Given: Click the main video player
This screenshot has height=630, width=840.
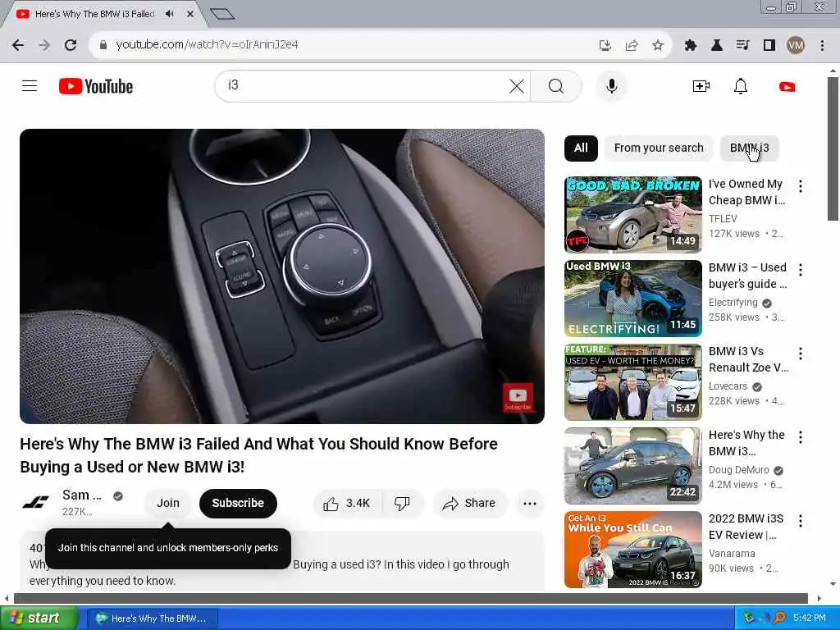Looking at the screenshot, I should pos(282,276).
